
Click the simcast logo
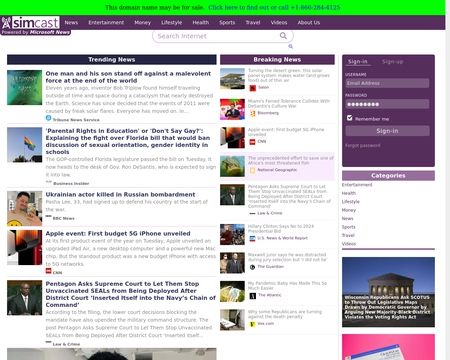pos(31,23)
